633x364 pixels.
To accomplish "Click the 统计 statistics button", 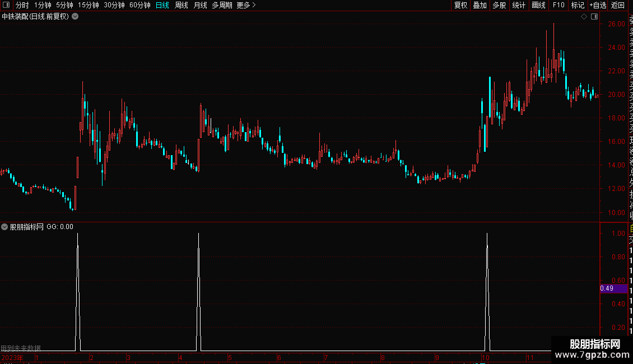I will [519, 5].
